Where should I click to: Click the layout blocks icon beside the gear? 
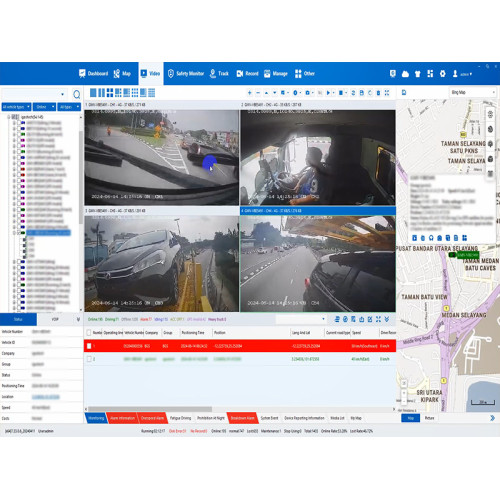tap(430, 74)
